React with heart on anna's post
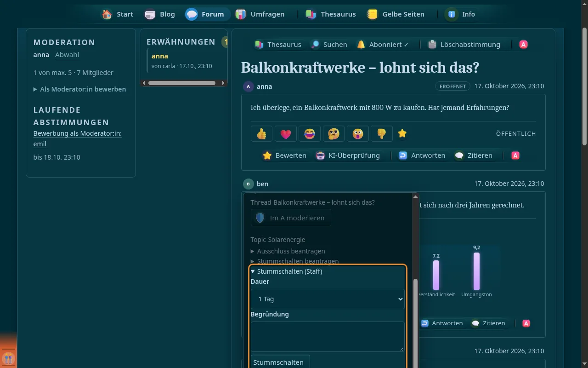 (286, 134)
